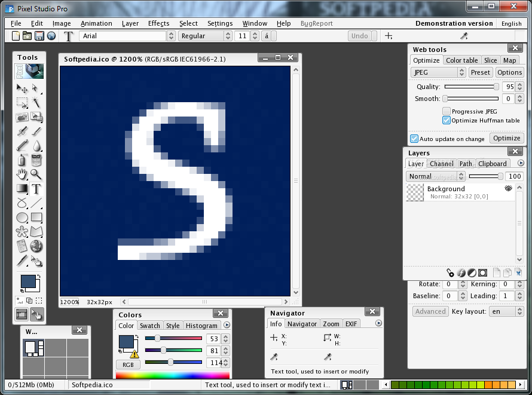This screenshot has height=395, width=532.
Task: Click the RGB mode button in Colors
Action: point(128,365)
